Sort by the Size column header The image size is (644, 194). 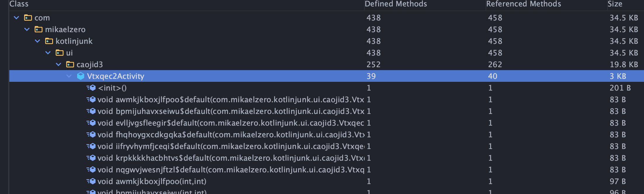[x=615, y=4]
